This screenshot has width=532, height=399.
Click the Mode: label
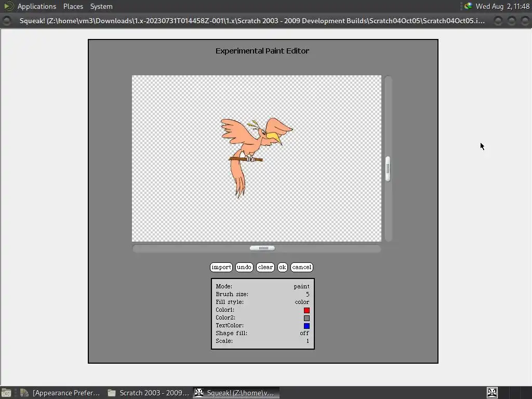(x=224, y=286)
